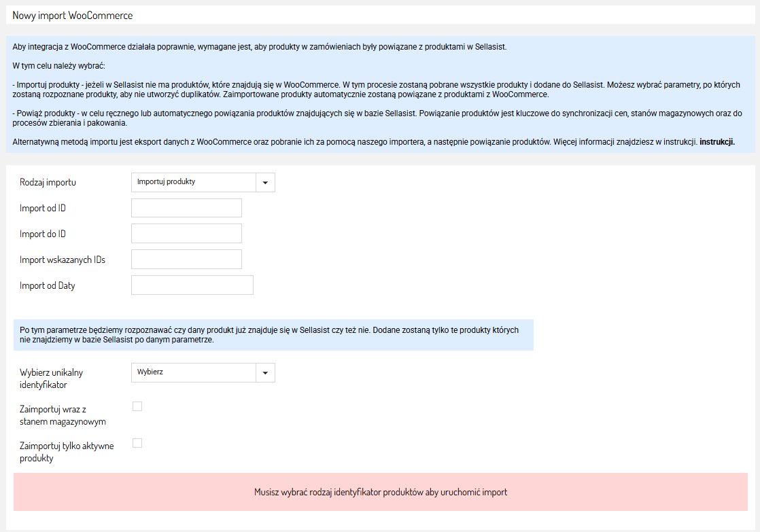Click the 'Zaimportuj tylko aktywne produkty' label text
Image resolution: width=760 pixels, height=532 pixels.
tap(67, 452)
